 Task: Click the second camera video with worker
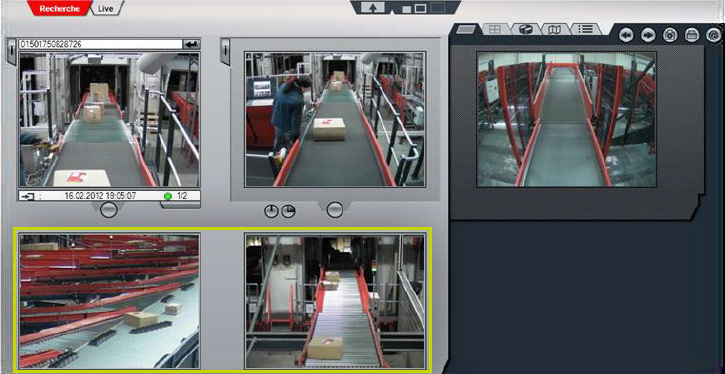(x=335, y=119)
